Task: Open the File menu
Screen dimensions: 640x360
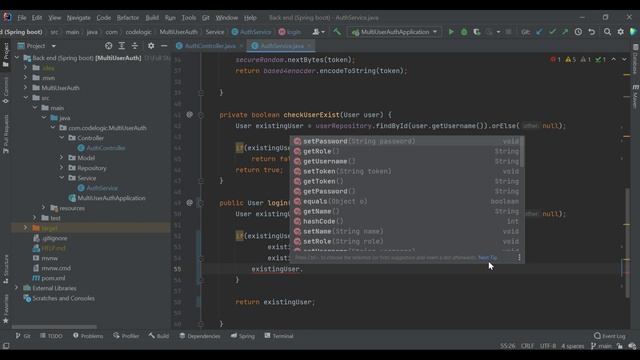Action: [22, 18]
